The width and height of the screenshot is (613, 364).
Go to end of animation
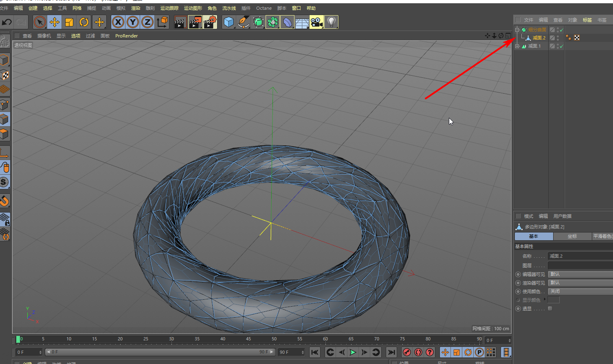click(x=391, y=352)
